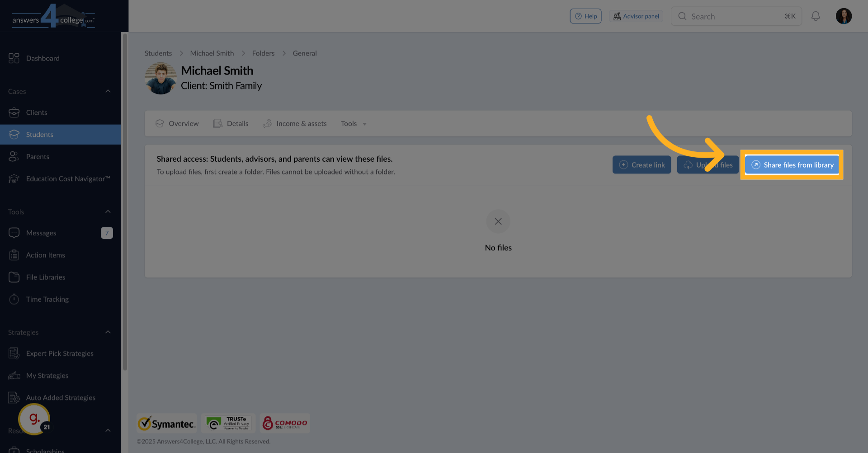Viewport: 868px width, 453px height.
Task: Open My Strategies in the sidebar
Action: pos(61,376)
